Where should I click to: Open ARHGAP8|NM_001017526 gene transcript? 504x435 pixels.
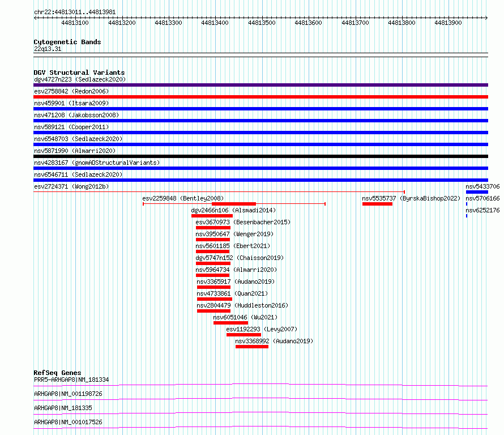click(68, 422)
